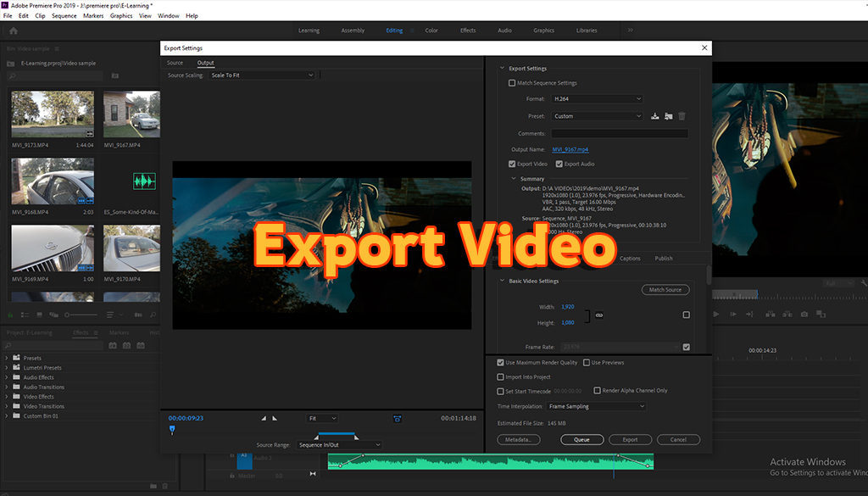Click the Icon View button in the Project panel

click(x=39, y=315)
